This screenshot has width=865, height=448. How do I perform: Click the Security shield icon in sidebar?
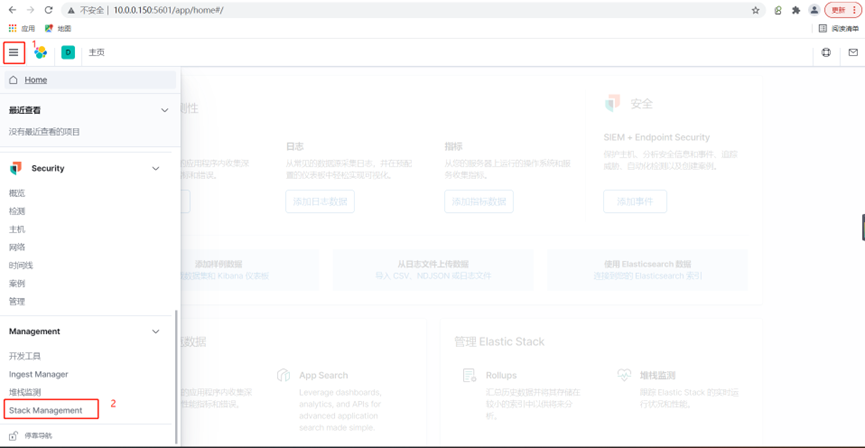click(16, 168)
